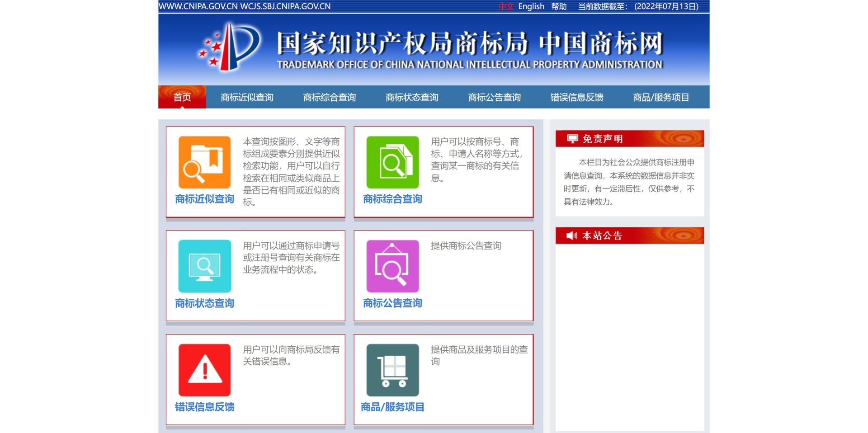This screenshot has height=433, width=868.
Task: Click the 国家知识产权局商标局 中国商标网 banner title
Action: click(470, 43)
